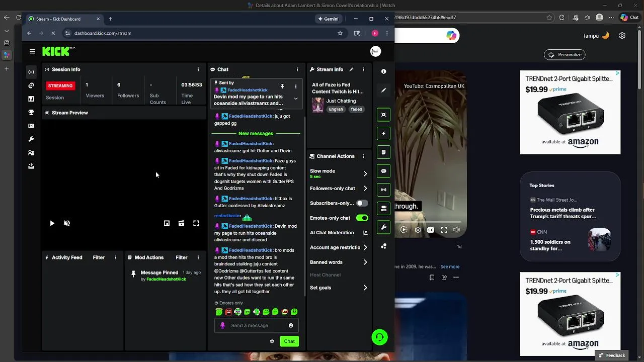644x362 pixels.
Task: Open the analytics bar-chart icon in sidebar
Action: tap(31, 99)
